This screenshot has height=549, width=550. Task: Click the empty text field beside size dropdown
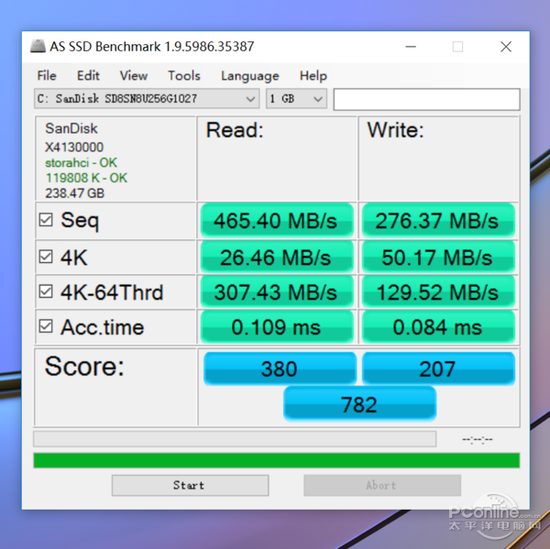(427, 99)
